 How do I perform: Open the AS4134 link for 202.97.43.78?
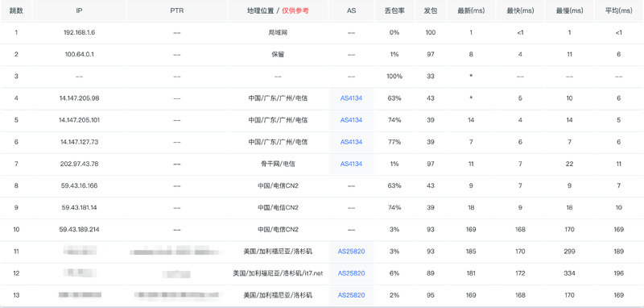(x=351, y=164)
